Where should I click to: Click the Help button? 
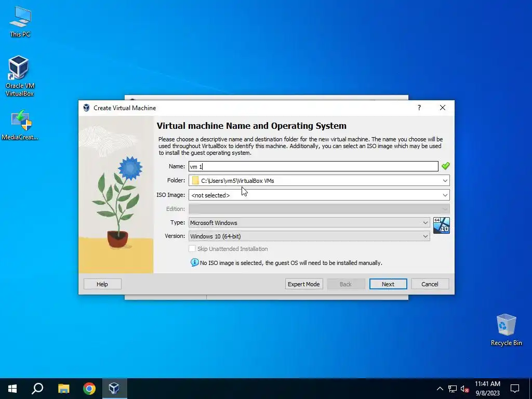point(102,284)
